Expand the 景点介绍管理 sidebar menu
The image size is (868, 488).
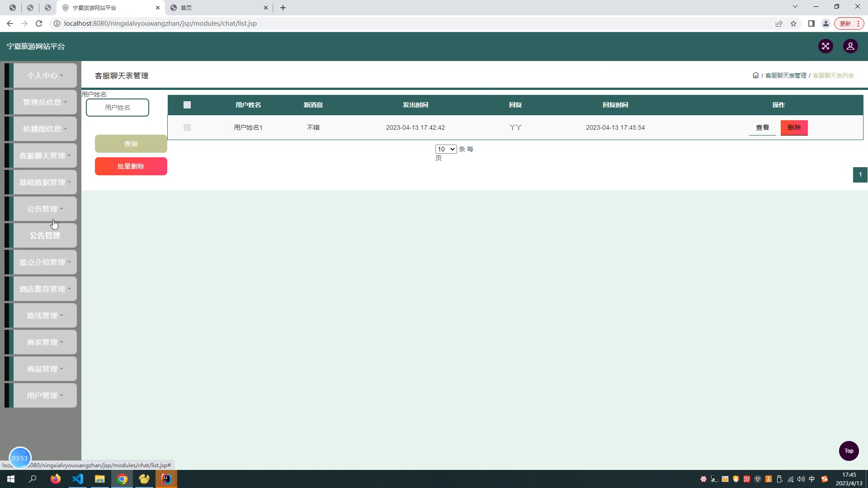(45, 262)
